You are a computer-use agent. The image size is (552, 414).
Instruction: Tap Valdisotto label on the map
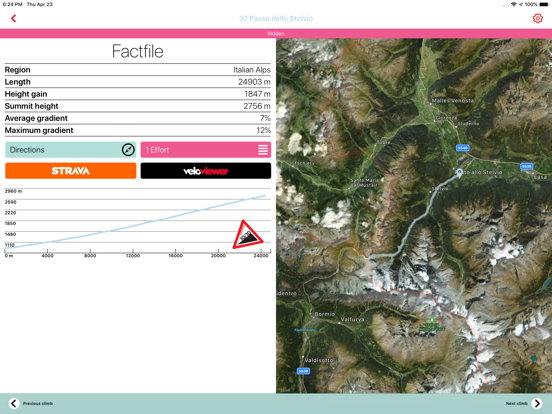click(319, 360)
